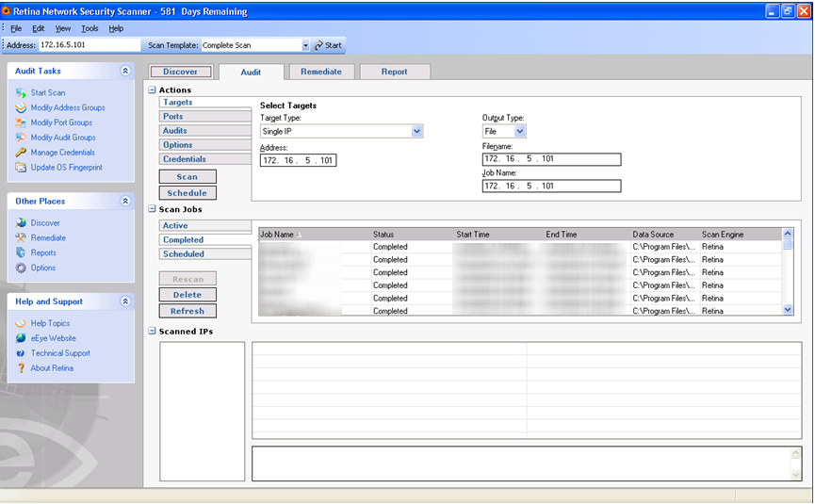Open the Output Type dropdown
Screen dimensions: 815x504
coord(520,132)
